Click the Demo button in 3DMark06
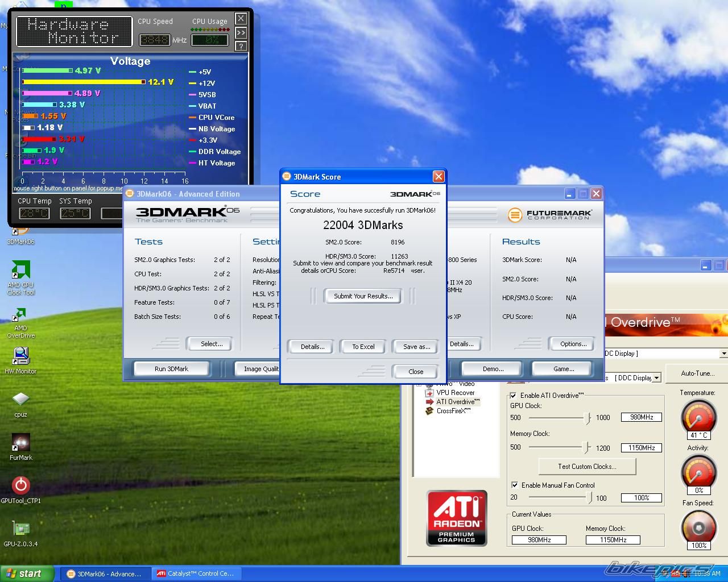 (493, 369)
